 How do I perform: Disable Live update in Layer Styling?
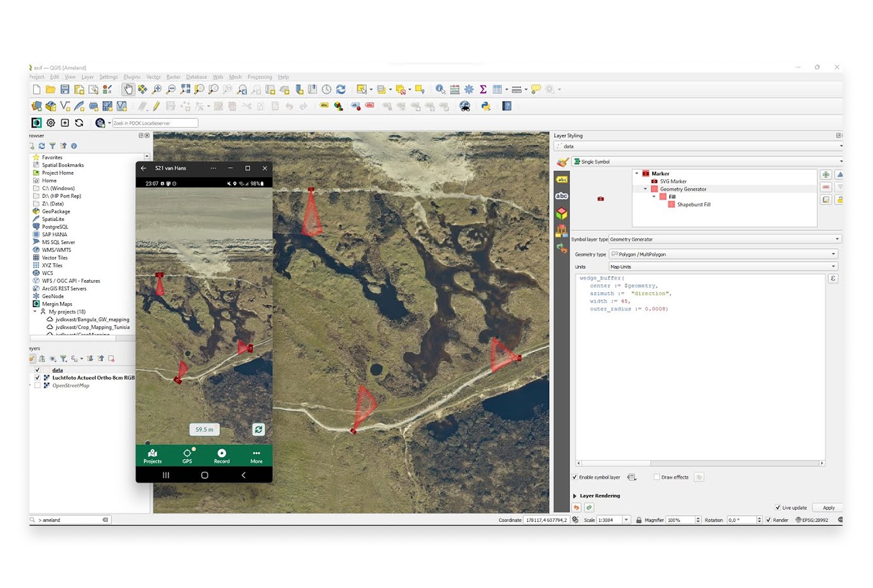point(778,507)
